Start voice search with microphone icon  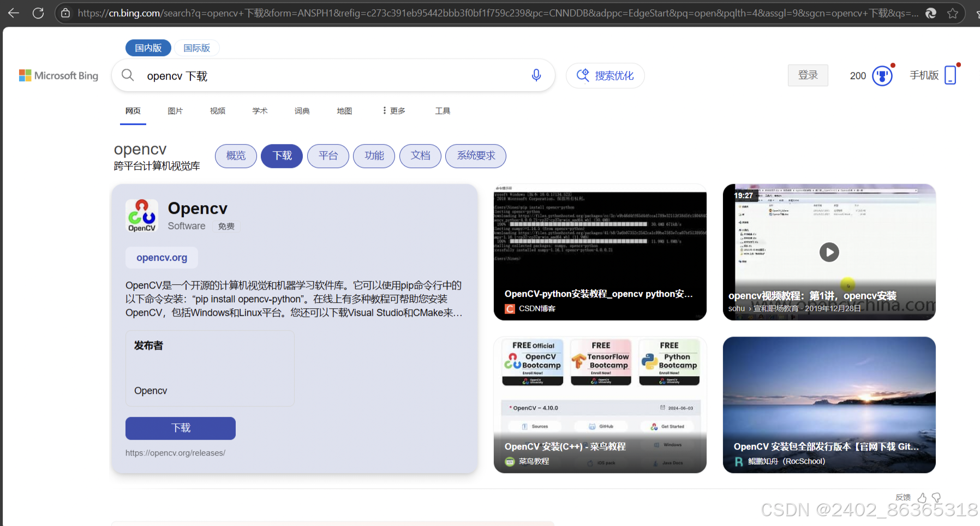pyautogui.click(x=536, y=75)
